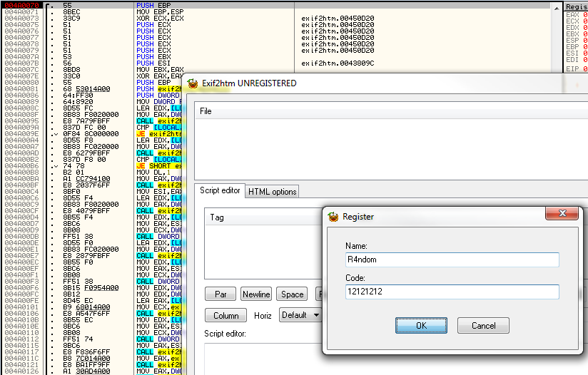Select the 004A00B6 JE SHORT row

click(92, 166)
